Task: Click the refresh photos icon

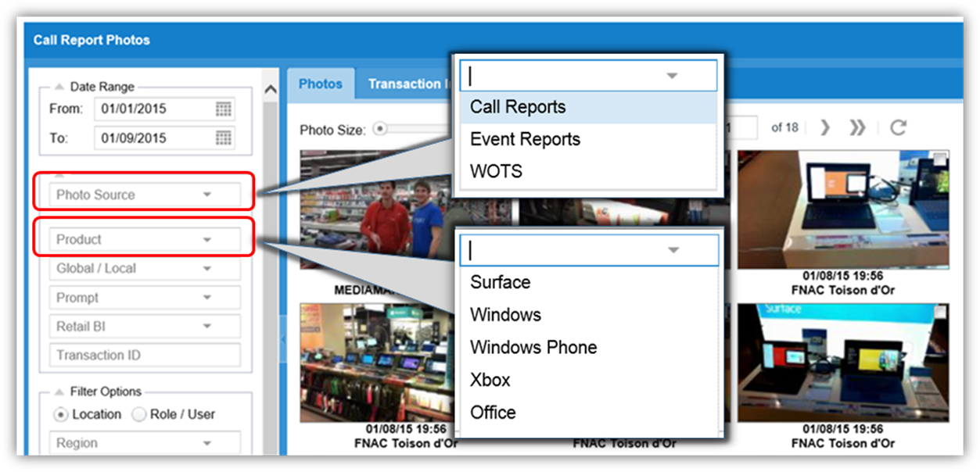Action: pos(898,127)
